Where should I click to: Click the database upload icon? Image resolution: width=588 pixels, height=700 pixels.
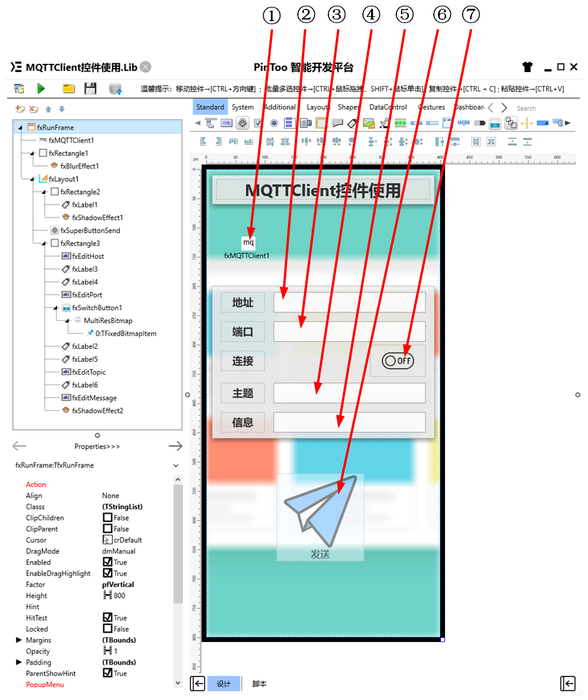point(115,89)
